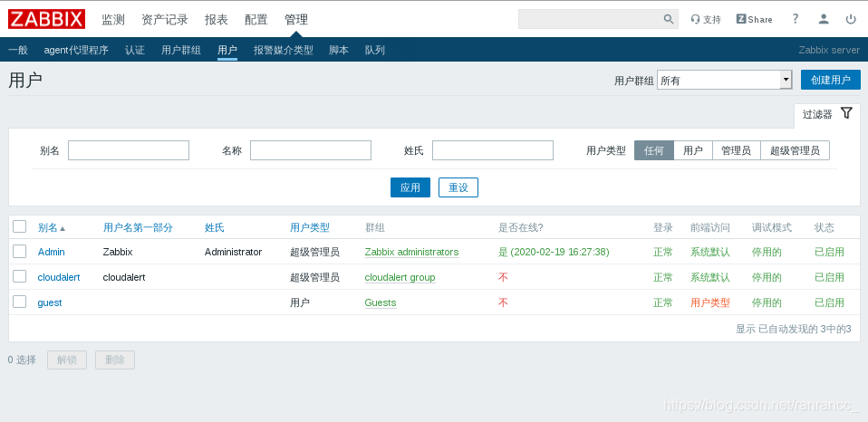Click the ZABBIX logo
Viewport: 868px width, 422px height.
click(x=46, y=19)
